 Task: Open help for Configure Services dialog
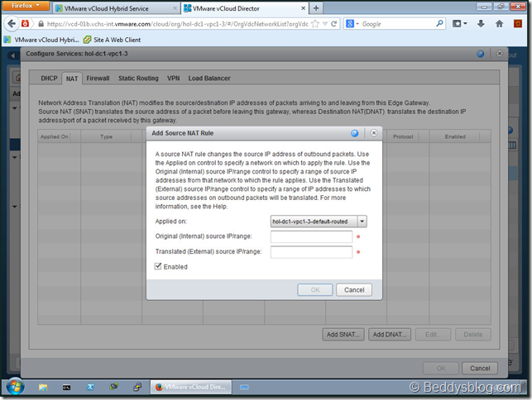tap(481, 54)
